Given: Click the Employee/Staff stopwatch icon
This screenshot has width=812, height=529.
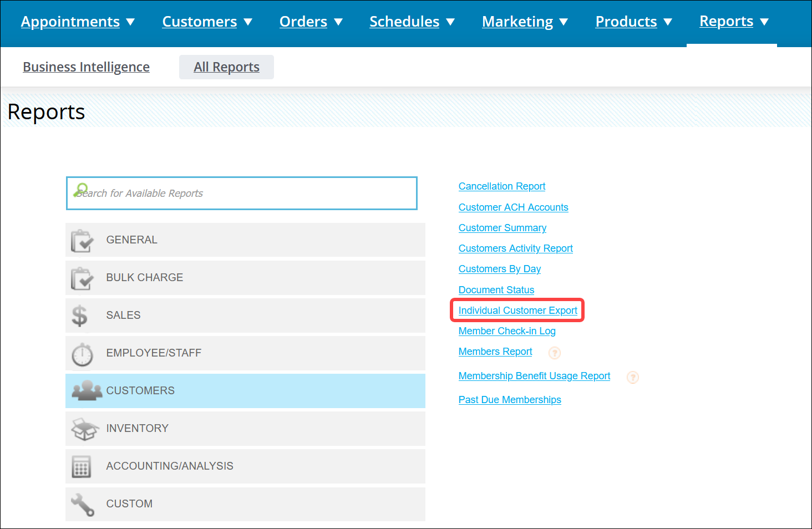Looking at the screenshot, I should pos(83,354).
